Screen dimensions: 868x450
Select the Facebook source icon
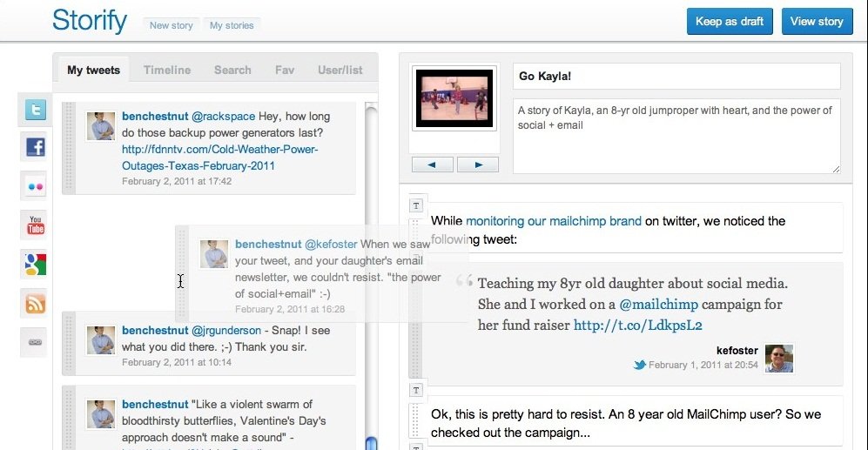click(x=36, y=147)
